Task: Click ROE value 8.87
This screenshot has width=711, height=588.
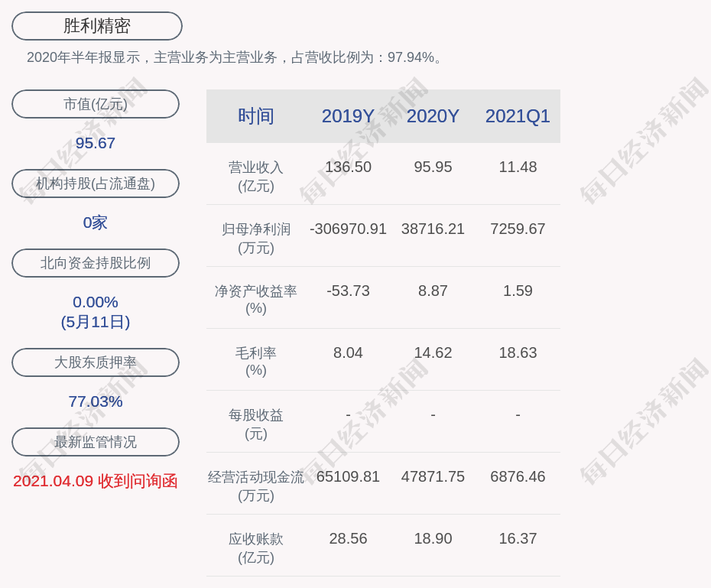Action: [433, 291]
